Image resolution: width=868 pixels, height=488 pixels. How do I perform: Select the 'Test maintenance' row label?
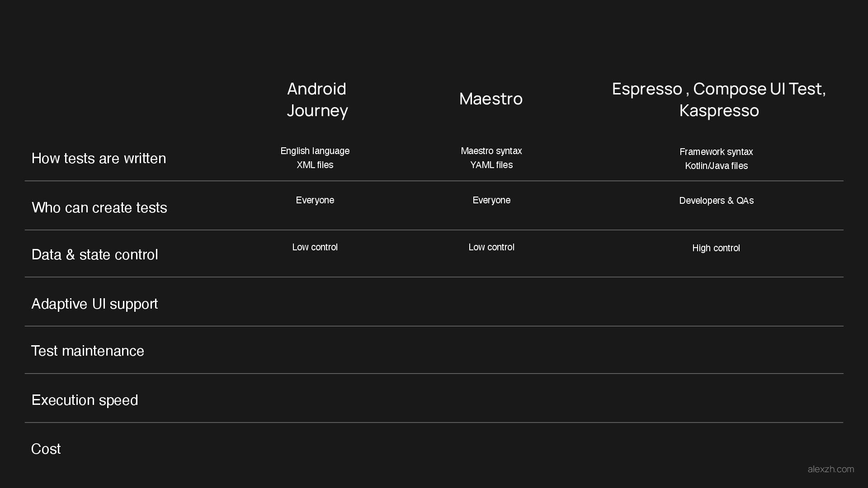coord(88,351)
